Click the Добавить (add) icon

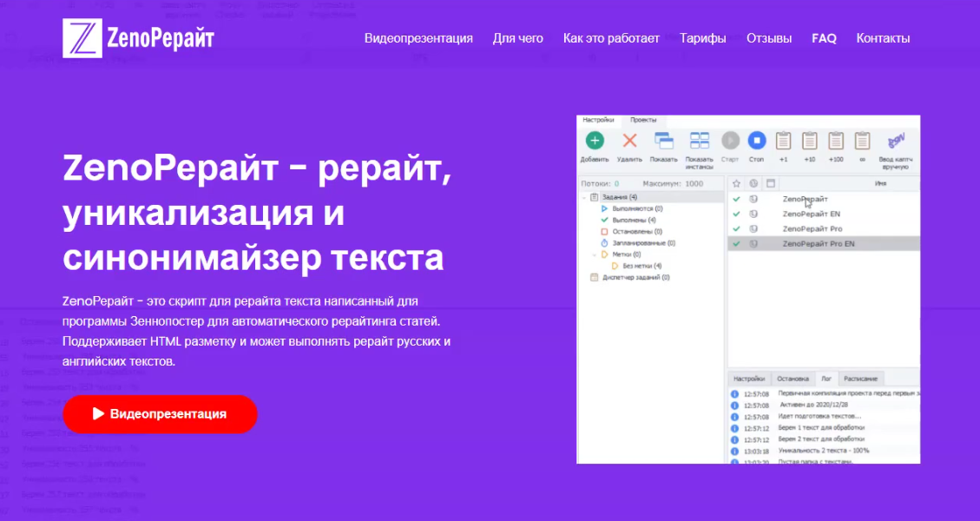[595, 140]
